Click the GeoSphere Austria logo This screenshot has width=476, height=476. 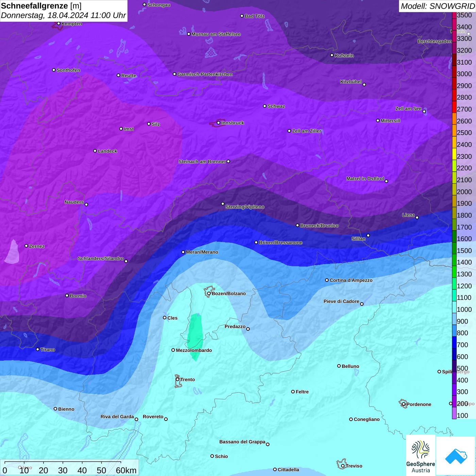[421, 455]
